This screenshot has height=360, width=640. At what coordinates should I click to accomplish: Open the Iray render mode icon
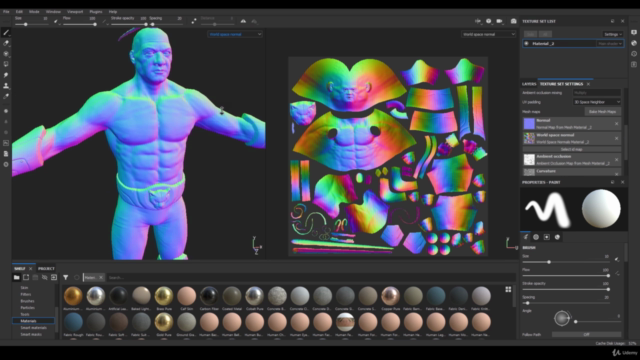coord(513,21)
